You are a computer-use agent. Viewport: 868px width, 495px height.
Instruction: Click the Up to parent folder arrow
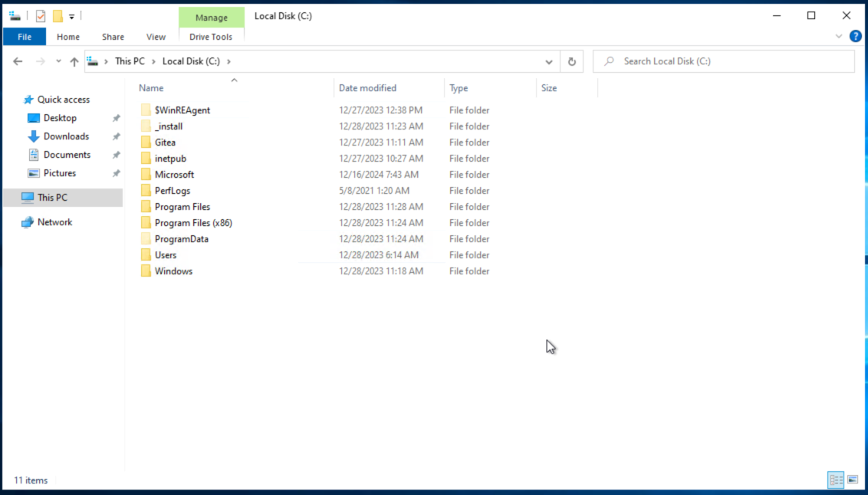[74, 61]
